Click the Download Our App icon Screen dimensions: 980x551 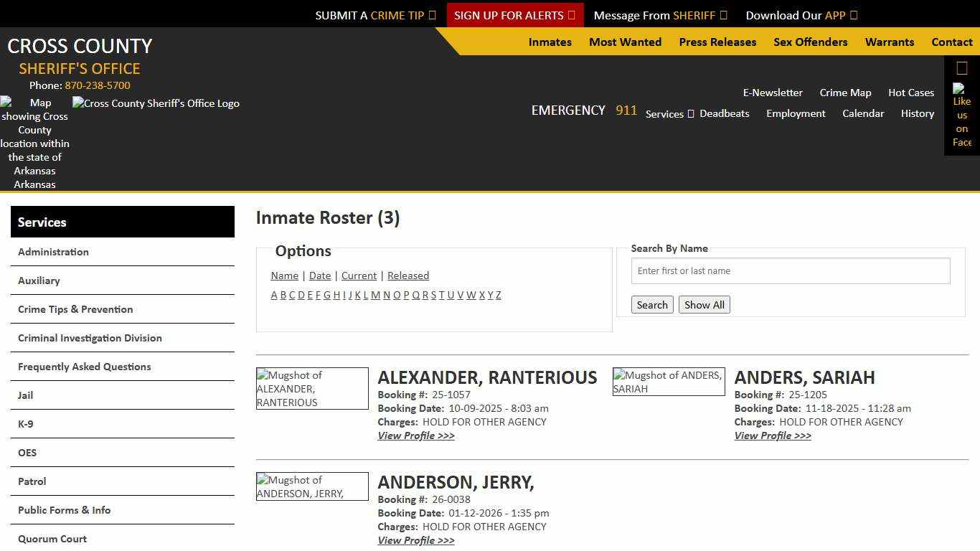[852, 14]
